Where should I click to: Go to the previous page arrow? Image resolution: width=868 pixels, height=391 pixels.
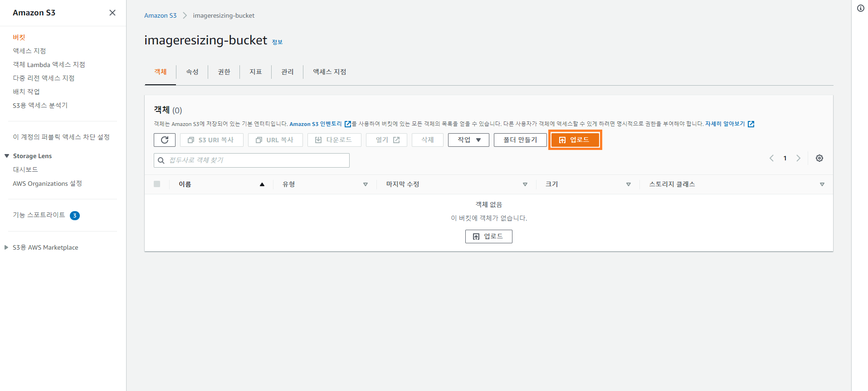(x=771, y=158)
